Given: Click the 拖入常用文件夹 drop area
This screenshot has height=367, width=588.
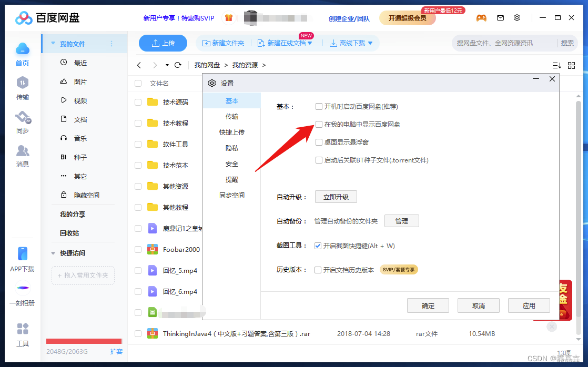Looking at the screenshot, I should point(83,276).
